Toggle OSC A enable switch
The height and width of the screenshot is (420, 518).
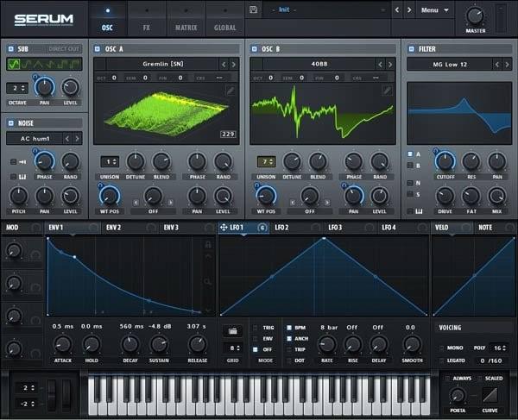[x=97, y=49]
